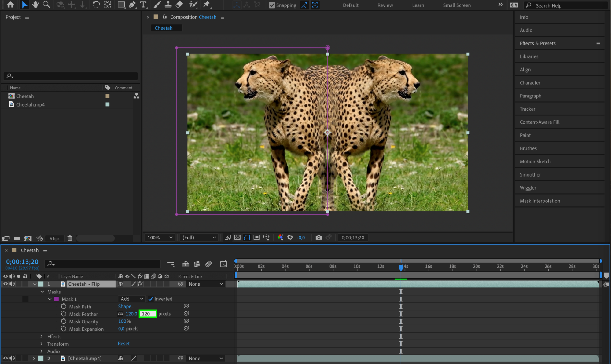Pick the Eraser tool
611x364 pixels.
(179, 5)
